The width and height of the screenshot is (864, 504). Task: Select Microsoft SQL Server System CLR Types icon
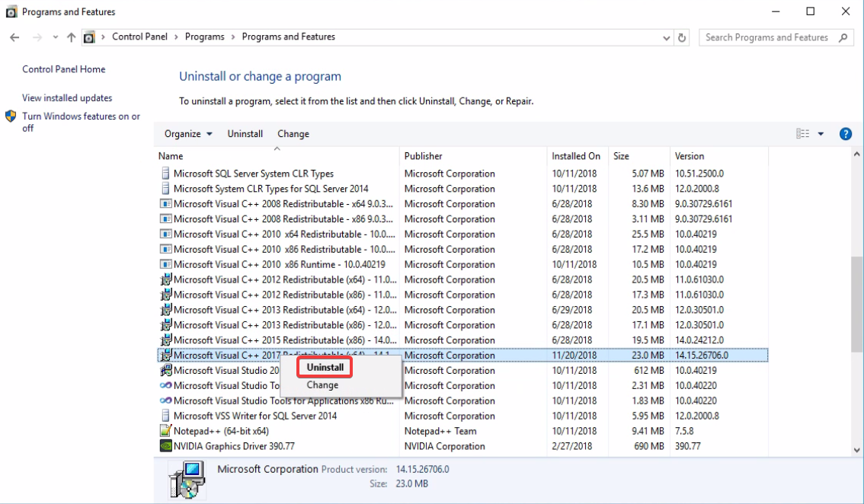click(165, 173)
